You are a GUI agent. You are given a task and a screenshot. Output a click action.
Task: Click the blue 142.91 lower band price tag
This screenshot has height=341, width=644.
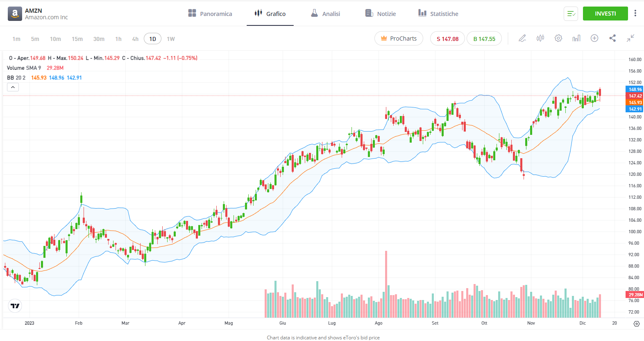[634, 109]
